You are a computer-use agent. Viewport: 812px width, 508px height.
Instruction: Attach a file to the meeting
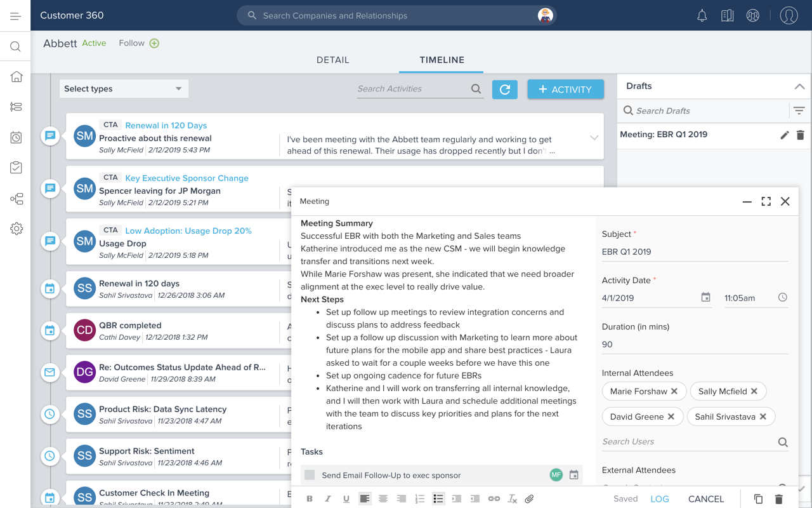pyautogui.click(x=529, y=498)
